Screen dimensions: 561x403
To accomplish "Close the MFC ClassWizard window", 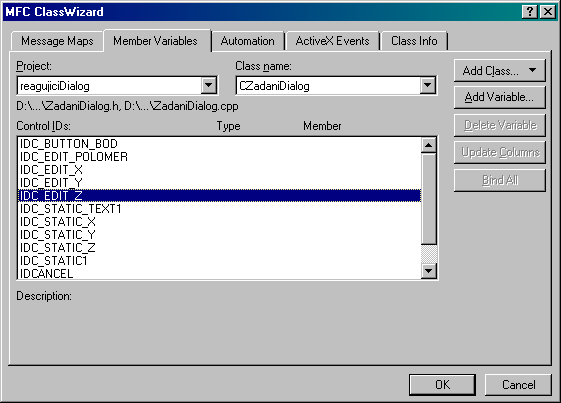I will (548, 12).
